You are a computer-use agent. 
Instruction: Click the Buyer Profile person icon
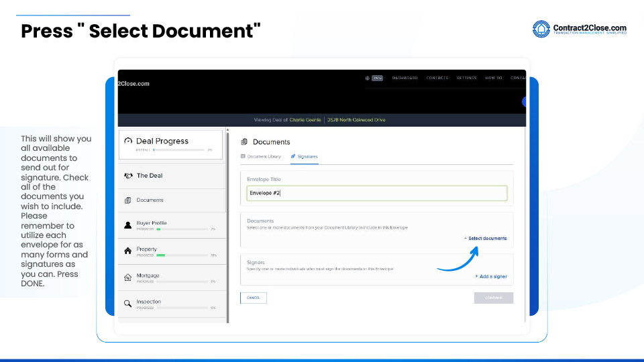[128, 225]
